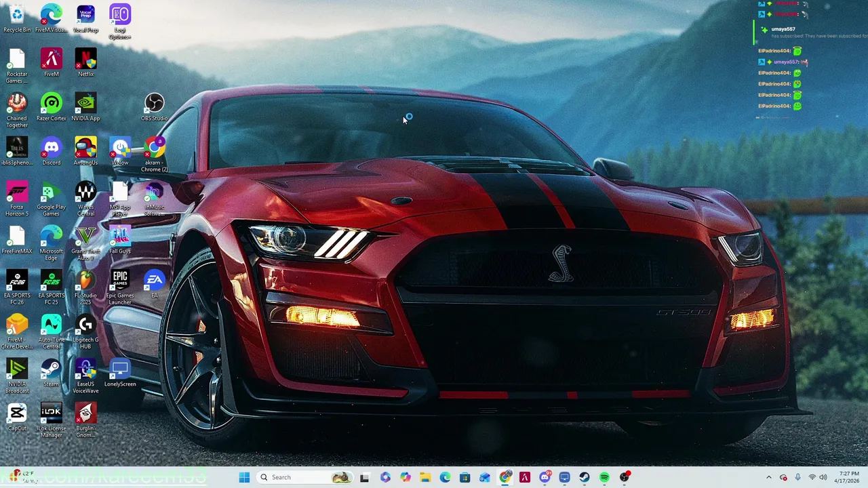The image size is (868, 488).
Task: Open the speaker volume tray icon
Action: tap(823, 477)
